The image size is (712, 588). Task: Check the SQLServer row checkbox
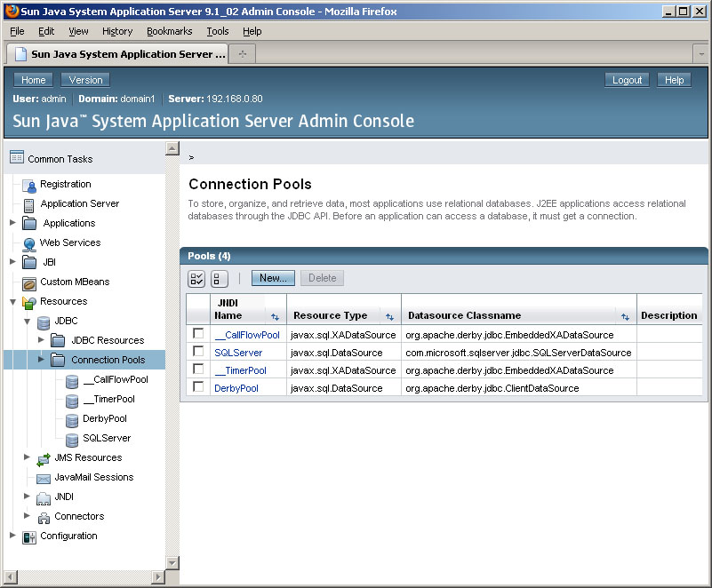198,351
